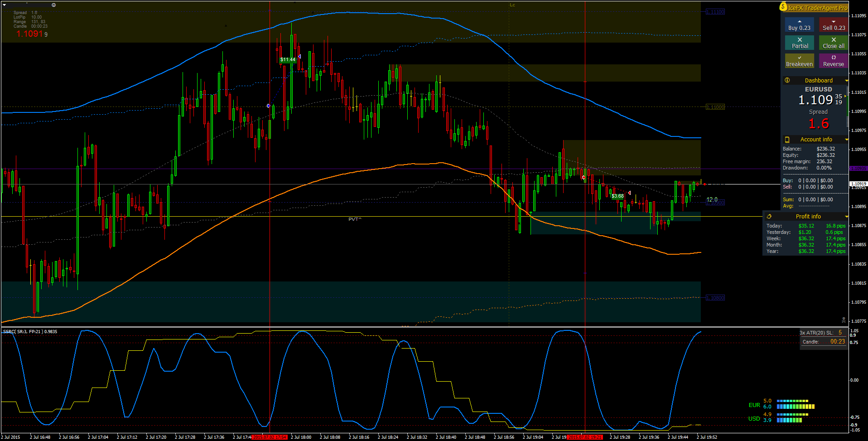Click the red sell arrow marker near $3.68

tap(629, 193)
